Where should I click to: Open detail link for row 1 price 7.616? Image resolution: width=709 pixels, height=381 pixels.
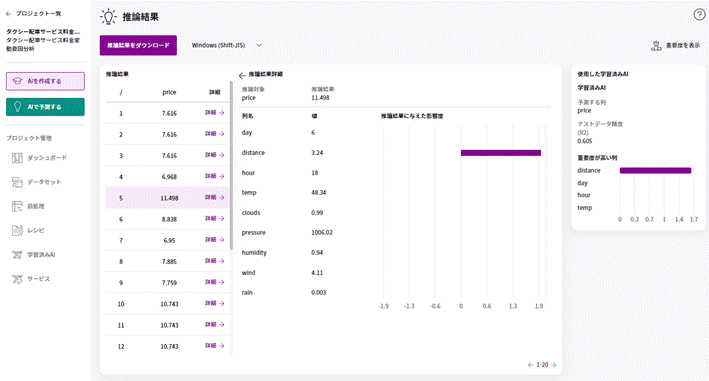(x=214, y=113)
